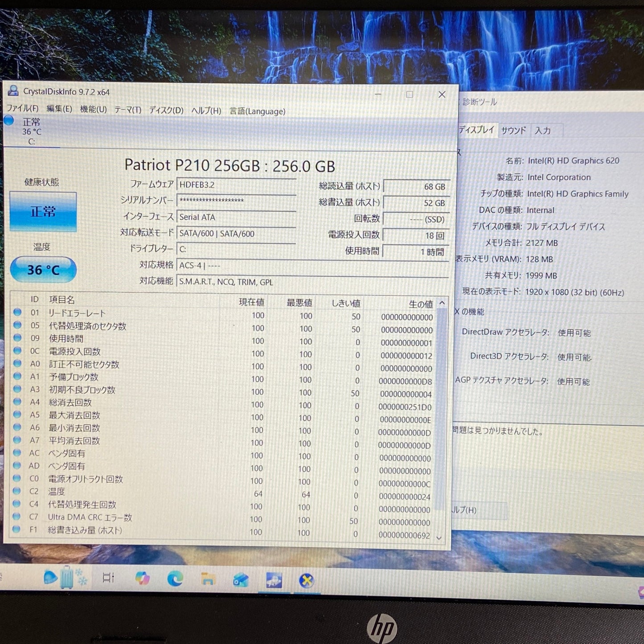Open the テーマ(T) menu

(x=128, y=110)
